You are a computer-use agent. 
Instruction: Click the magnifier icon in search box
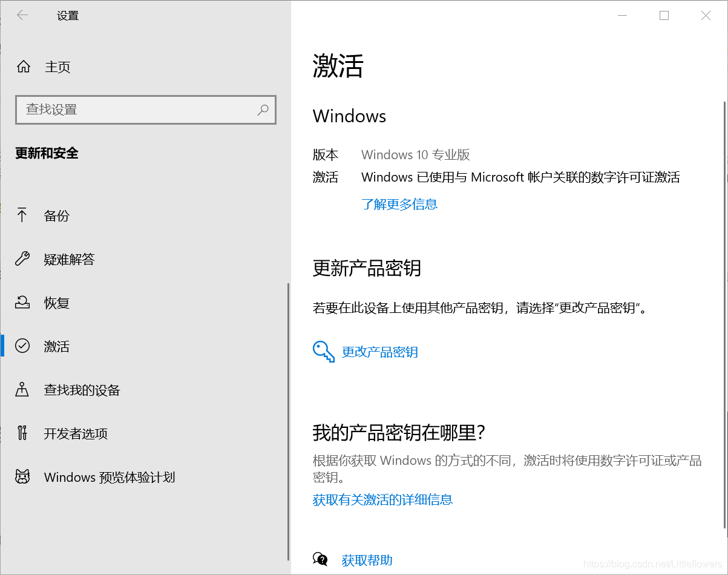(263, 110)
